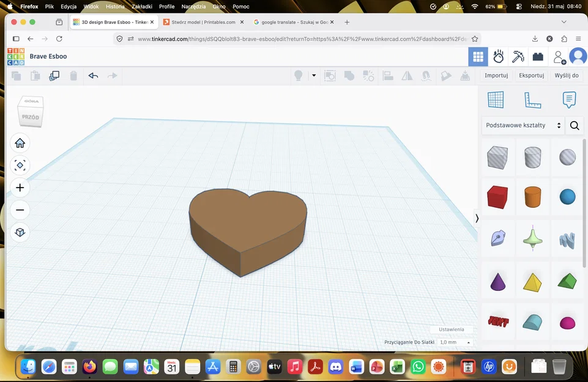This screenshot has width=588, height=382.
Task: Click the view cube PRZÓD face
Action: [31, 117]
